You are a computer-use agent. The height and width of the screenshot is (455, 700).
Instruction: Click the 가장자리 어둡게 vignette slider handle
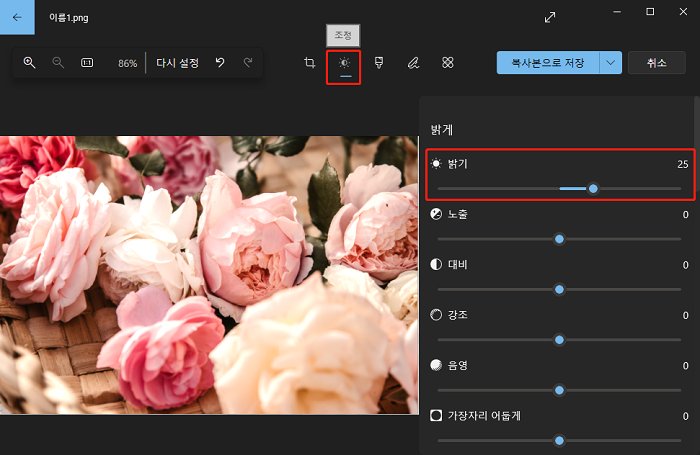coord(559,441)
